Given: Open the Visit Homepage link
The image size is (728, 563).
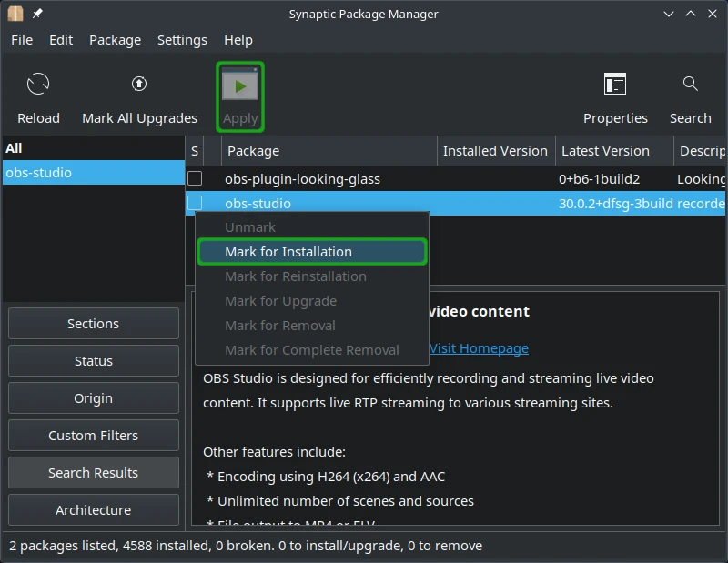Looking at the screenshot, I should pyautogui.click(x=479, y=348).
